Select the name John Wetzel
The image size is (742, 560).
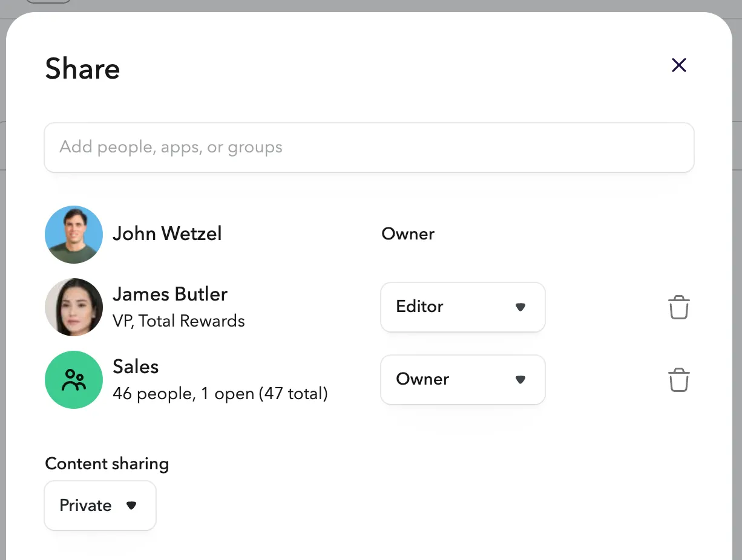coord(168,234)
